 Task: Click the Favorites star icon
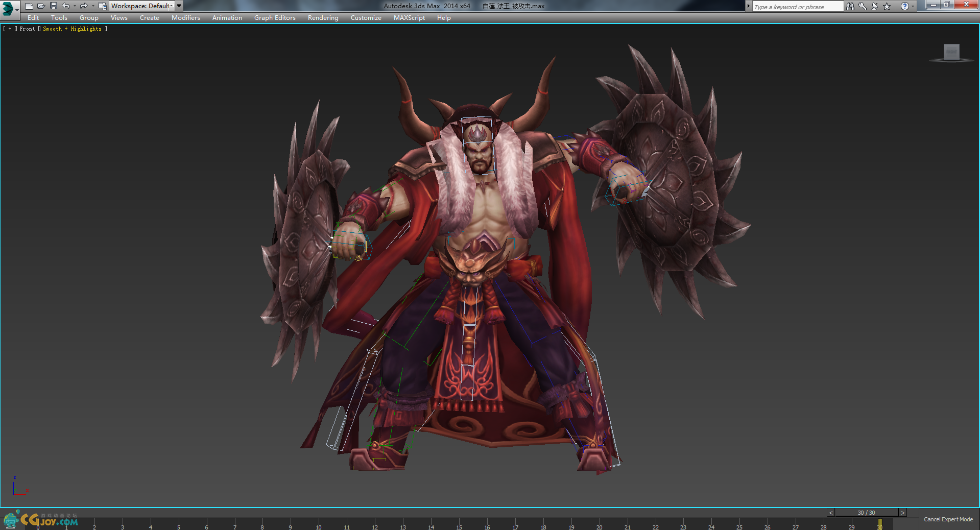coord(887,6)
